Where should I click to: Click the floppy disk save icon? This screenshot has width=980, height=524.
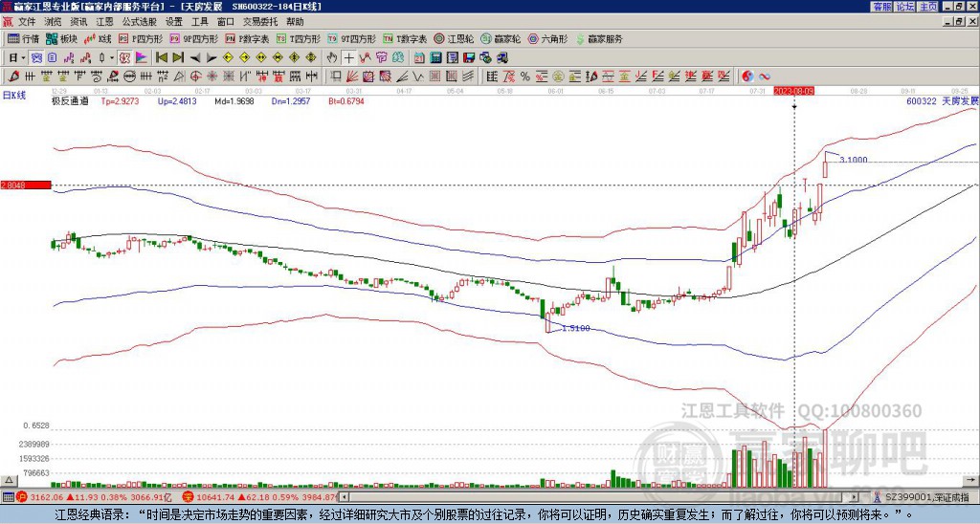(x=469, y=58)
